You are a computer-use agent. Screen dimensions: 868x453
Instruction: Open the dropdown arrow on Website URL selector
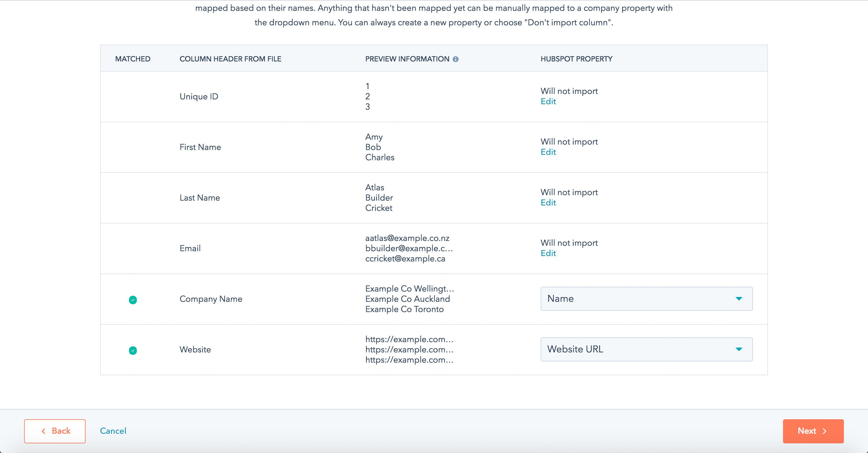coord(739,349)
